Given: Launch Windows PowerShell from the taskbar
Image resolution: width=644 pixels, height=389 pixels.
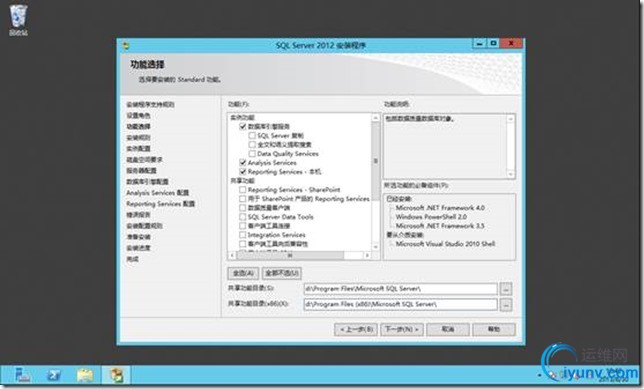Looking at the screenshot, I should [54, 375].
